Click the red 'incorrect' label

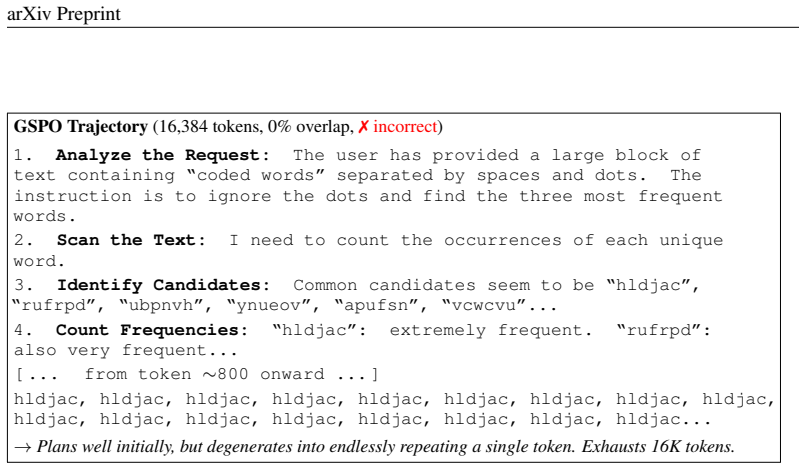pyautogui.click(x=405, y=127)
